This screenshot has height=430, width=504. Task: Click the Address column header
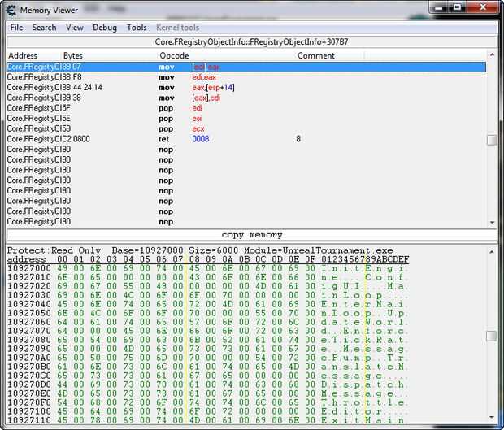coord(23,55)
